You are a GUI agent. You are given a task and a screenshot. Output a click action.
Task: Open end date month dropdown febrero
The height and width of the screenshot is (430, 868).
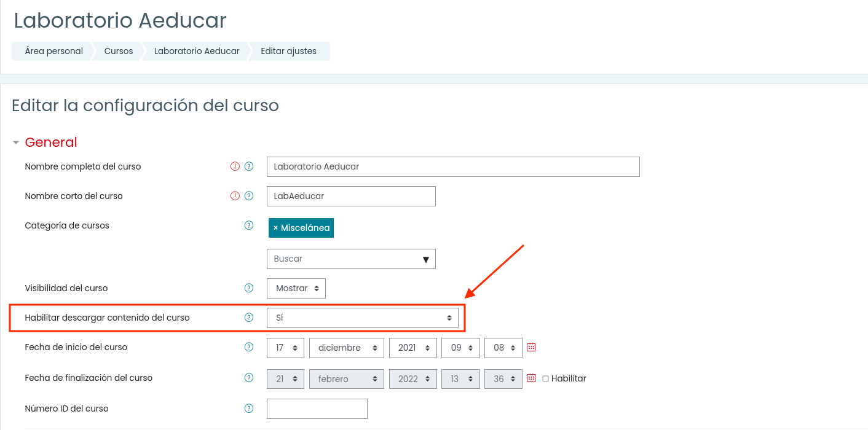[x=347, y=379]
